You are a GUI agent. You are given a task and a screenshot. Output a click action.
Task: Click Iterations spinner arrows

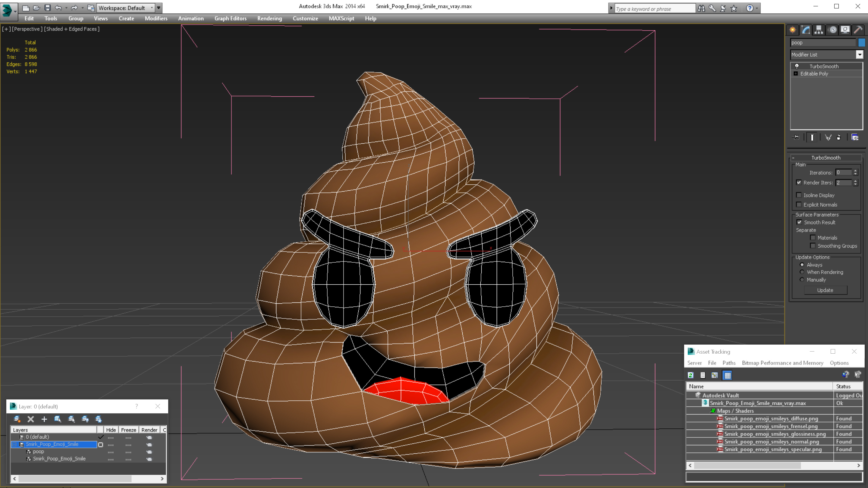pos(855,172)
